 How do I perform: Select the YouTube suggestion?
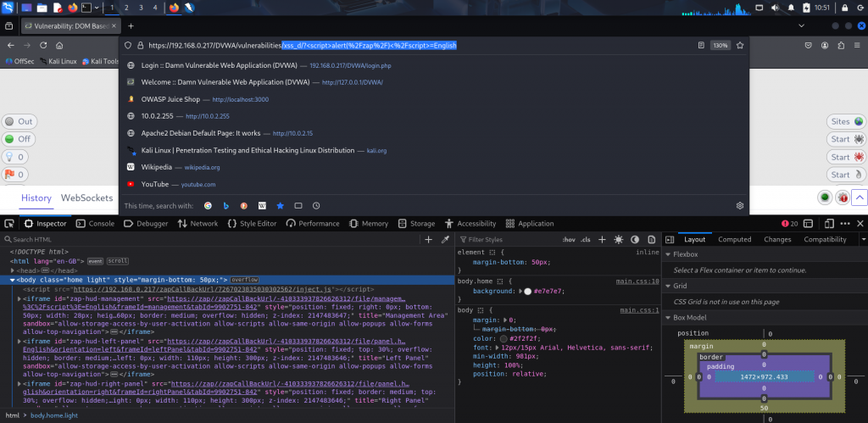click(433, 184)
